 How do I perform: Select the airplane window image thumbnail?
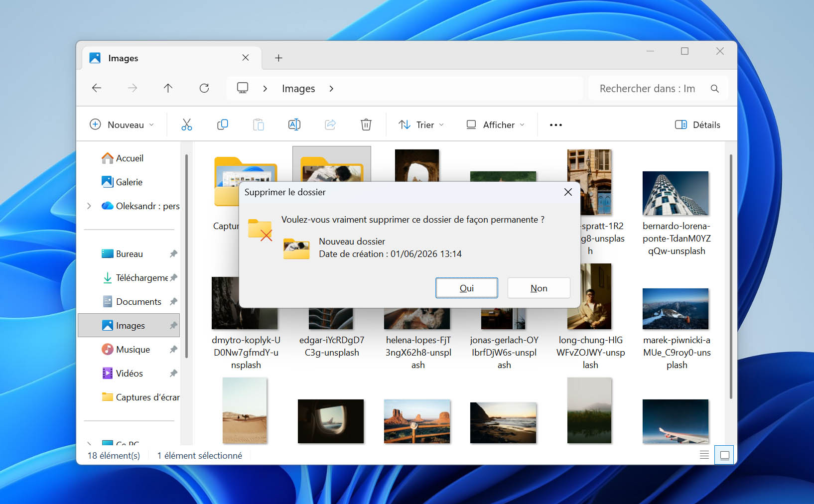331,421
